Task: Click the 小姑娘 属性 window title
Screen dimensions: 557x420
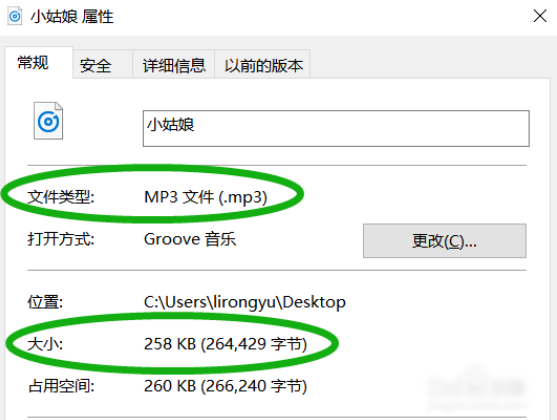Action: pos(72,17)
